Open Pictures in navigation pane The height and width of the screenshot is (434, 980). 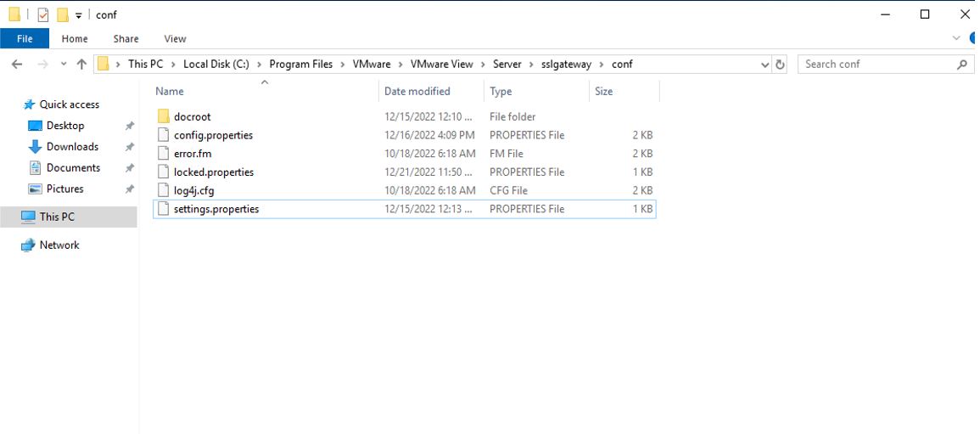click(x=65, y=189)
